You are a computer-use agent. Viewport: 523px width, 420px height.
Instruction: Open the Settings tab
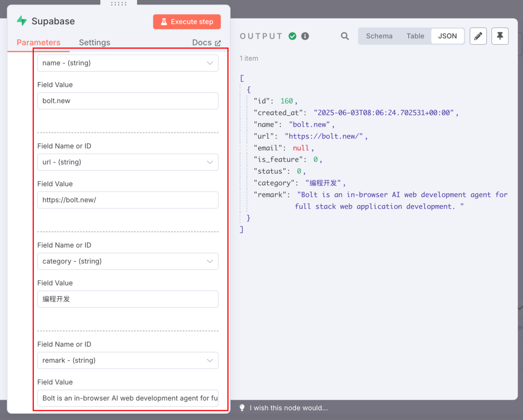point(94,43)
